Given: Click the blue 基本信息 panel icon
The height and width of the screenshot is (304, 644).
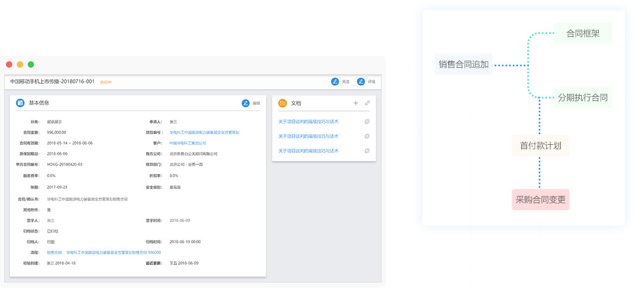Looking at the screenshot, I should tap(20, 103).
